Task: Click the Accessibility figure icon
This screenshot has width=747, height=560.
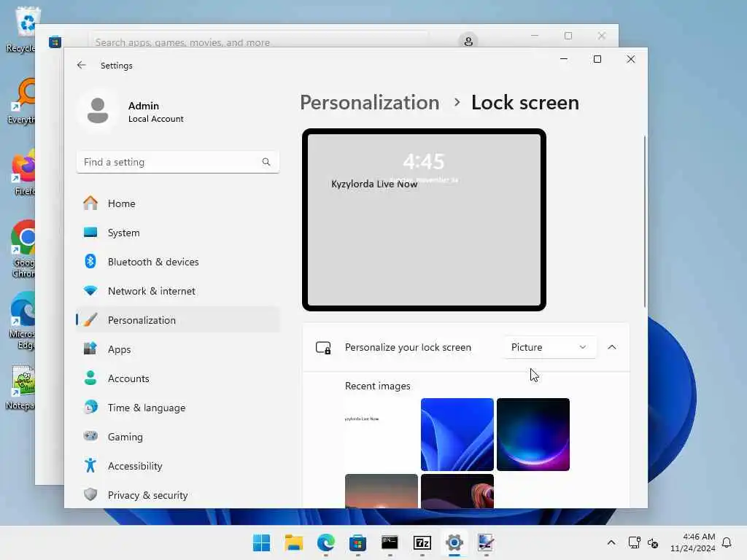Action: point(90,465)
